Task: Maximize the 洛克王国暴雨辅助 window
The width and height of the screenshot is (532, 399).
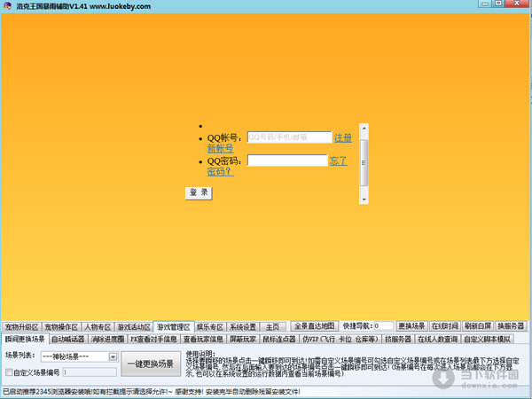Action: [498, 4]
